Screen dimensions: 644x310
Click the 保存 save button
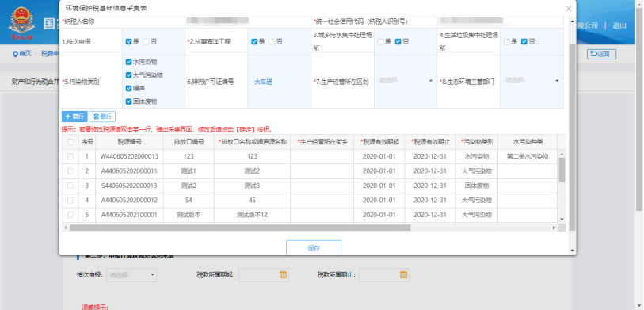click(314, 248)
